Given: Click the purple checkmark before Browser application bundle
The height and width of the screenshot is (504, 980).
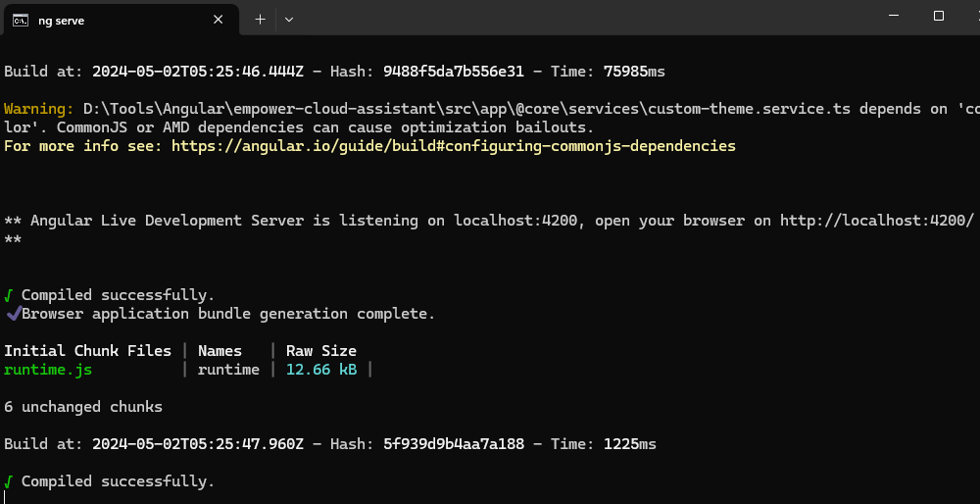Looking at the screenshot, I should 13,314.
